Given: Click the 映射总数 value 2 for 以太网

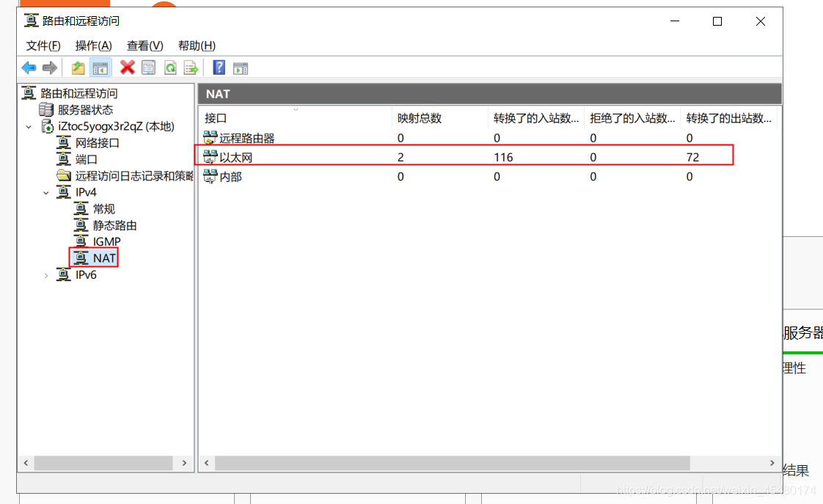Looking at the screenshot, I should 400,157.
